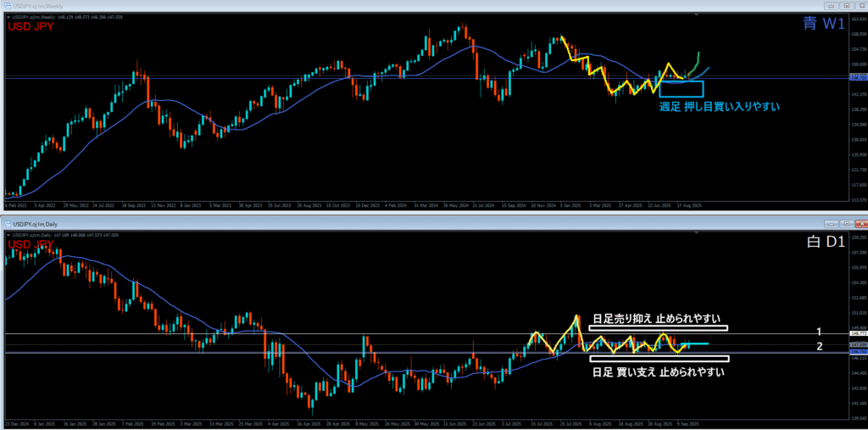
Task: Click the '6 Feb 2022' date on Weekly axis
Action: click(x=15, y=205)
